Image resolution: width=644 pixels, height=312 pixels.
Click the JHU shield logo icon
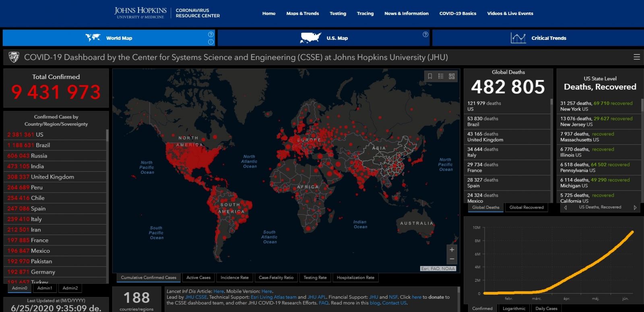[x=14, y=57]
